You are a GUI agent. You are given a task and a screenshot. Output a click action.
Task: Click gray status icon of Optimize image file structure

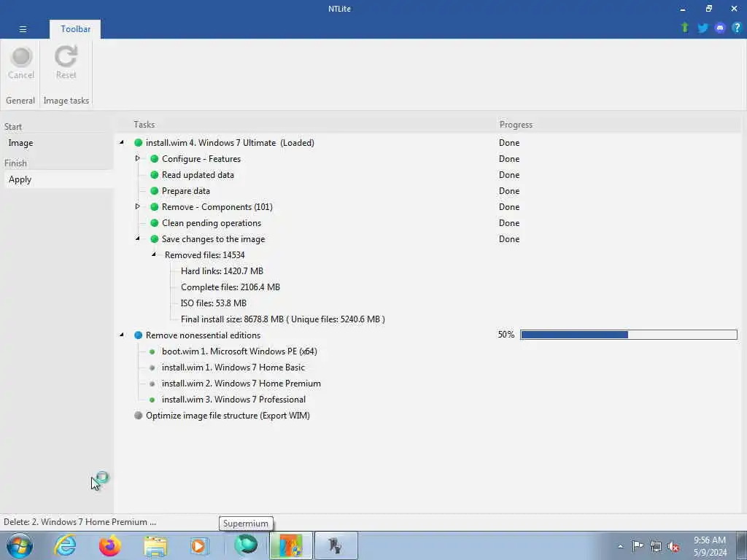[x=138, y=415]
